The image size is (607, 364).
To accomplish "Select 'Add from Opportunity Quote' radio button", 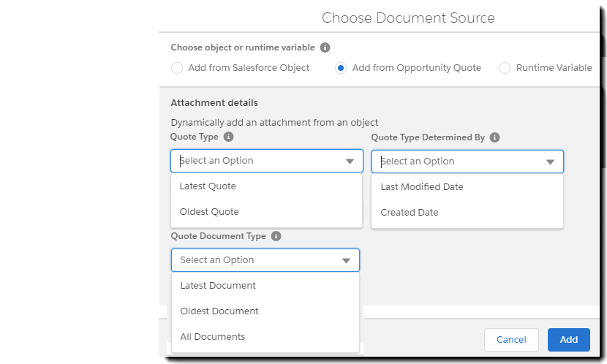I will (x=341, y=68).
